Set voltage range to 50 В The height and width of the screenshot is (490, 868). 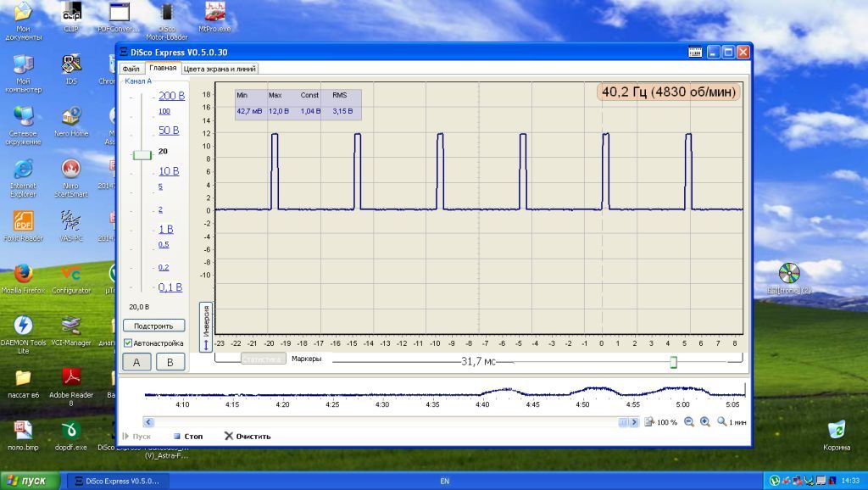(x=169, y=130)
